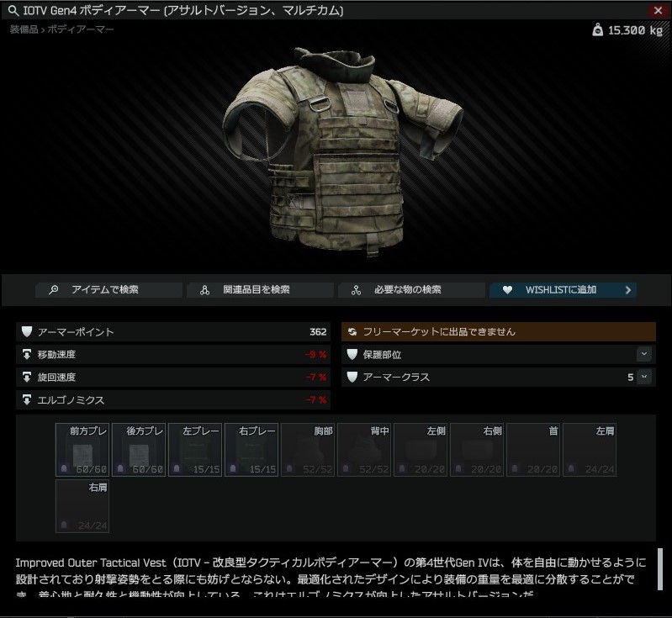Close the item inspection window
Viewport: 672px width, 618px height.
click(658, 11)
